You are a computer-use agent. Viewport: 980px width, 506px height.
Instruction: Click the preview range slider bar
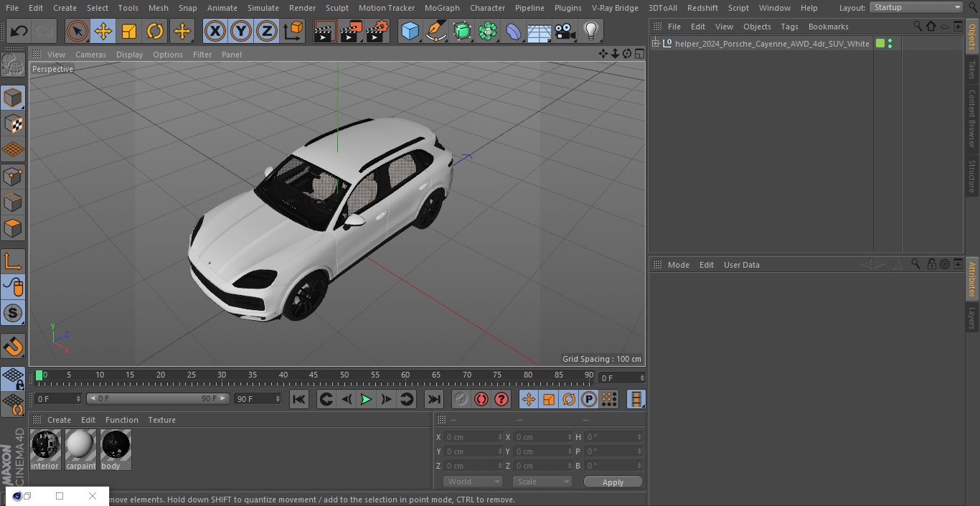pos(158,398)
